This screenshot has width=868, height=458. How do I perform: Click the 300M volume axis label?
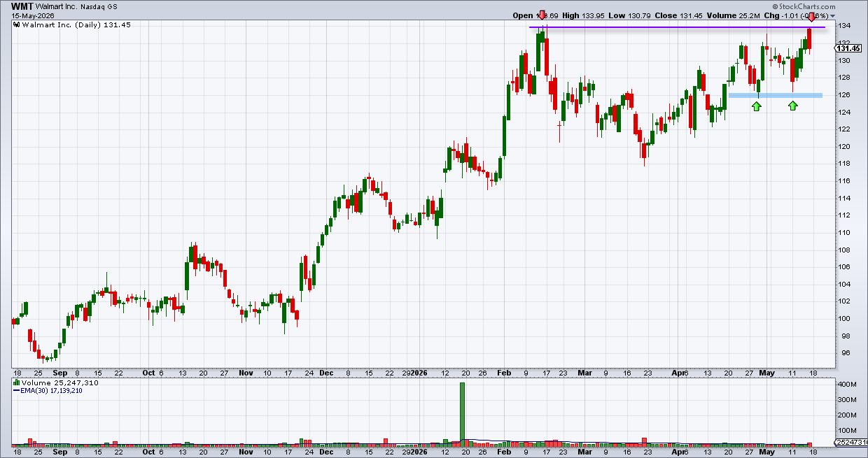(x=847, y=400)
